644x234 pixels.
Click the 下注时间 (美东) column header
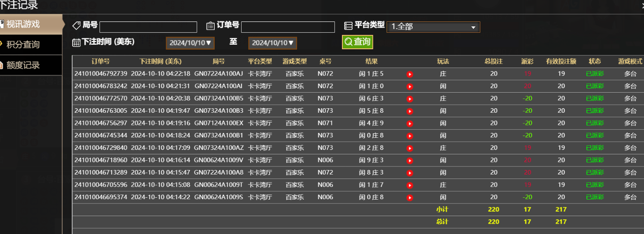tap(160, 62)
